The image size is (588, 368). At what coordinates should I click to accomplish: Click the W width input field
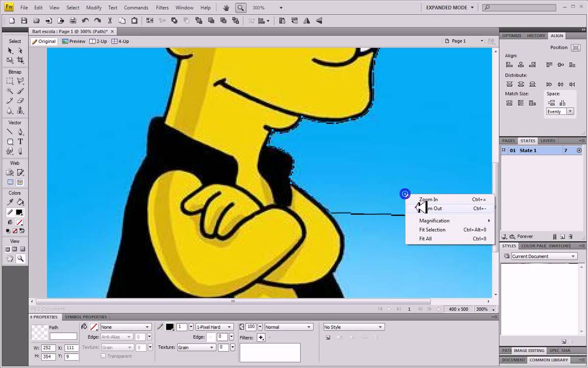point(48,348)
